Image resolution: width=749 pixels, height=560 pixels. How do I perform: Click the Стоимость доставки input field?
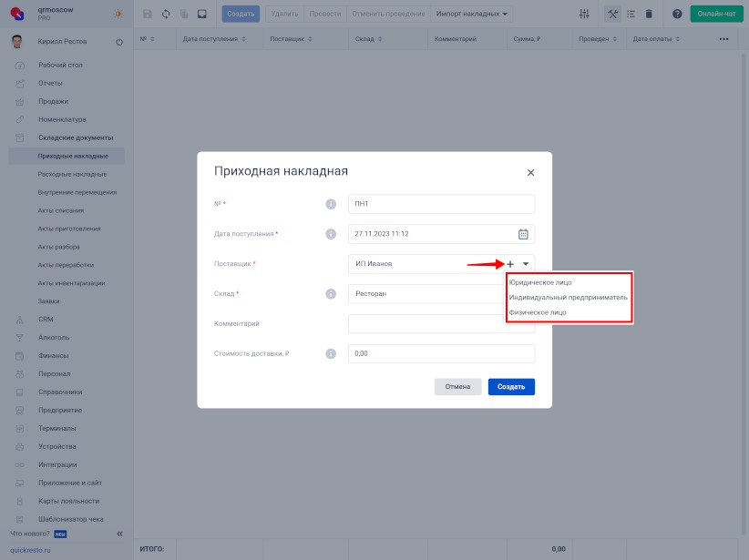pyautogui.click(x=441, y=354)
